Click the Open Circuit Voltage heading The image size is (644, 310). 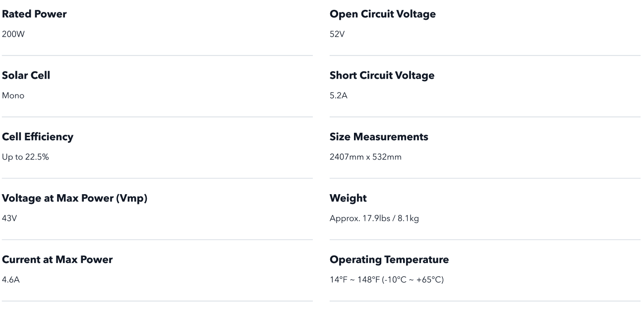pos(383,14)
